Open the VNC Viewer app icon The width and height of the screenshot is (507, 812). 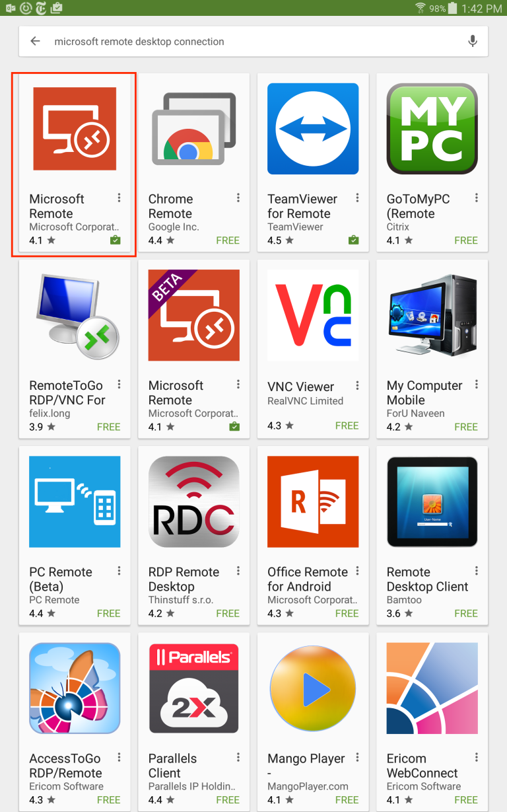313,315
